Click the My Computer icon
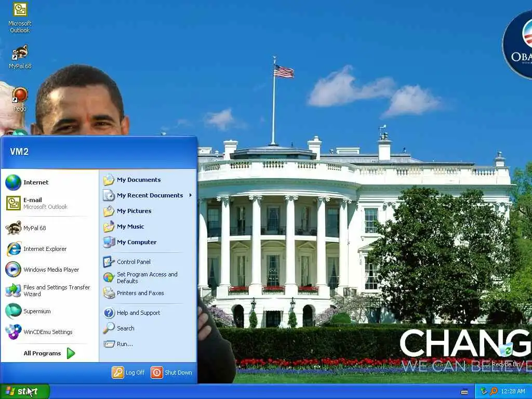The image size is (532, 399). click(x=109, y=242)
